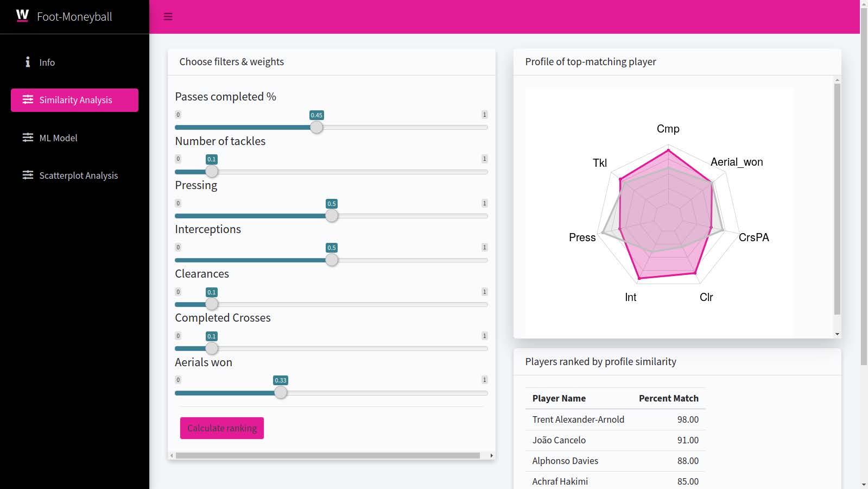
Task: Click the Pressing slider handle
Action: point(332,216)
